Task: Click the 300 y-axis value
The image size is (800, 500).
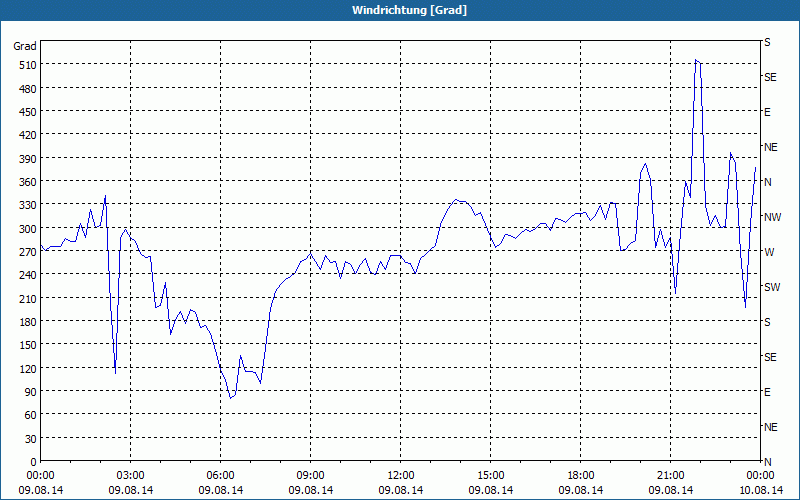Action: click(28, 229)
